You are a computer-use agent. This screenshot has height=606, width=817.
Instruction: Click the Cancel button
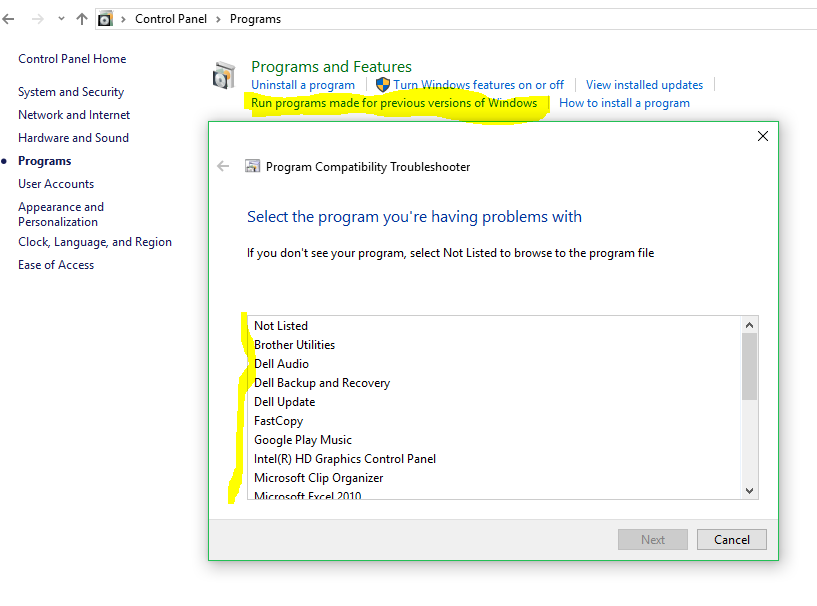pos(732,540)
